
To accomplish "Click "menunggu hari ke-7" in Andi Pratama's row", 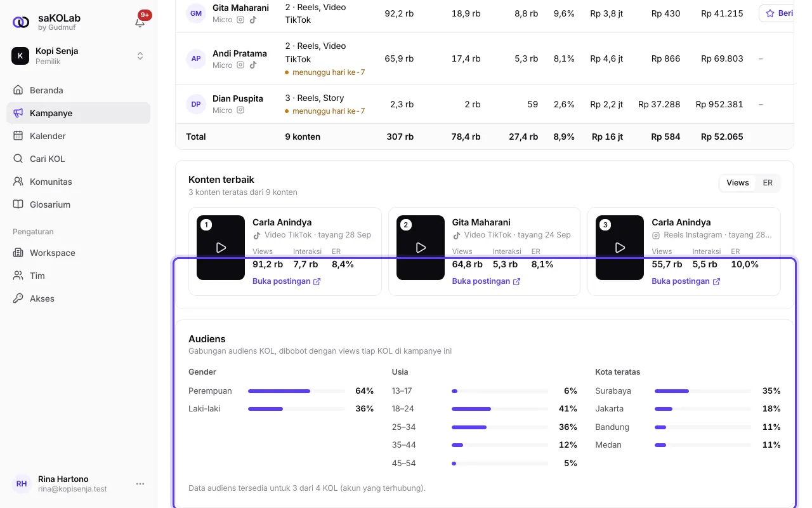I will [329, 72].
